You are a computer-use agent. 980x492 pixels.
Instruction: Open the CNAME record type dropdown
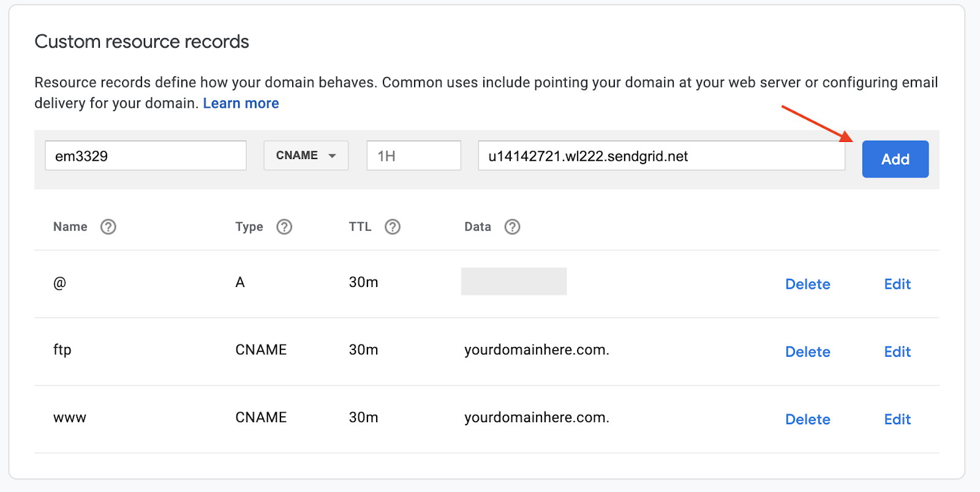306,155
